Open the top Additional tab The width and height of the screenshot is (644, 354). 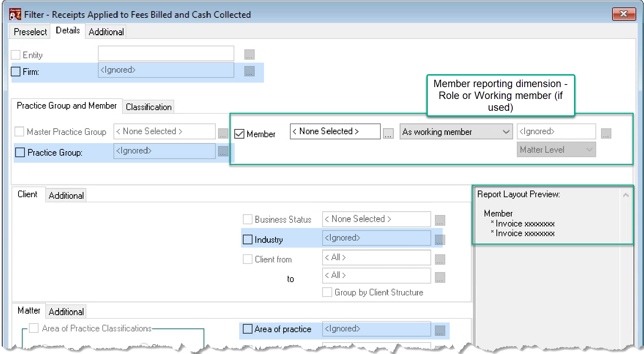coord(106,32)
